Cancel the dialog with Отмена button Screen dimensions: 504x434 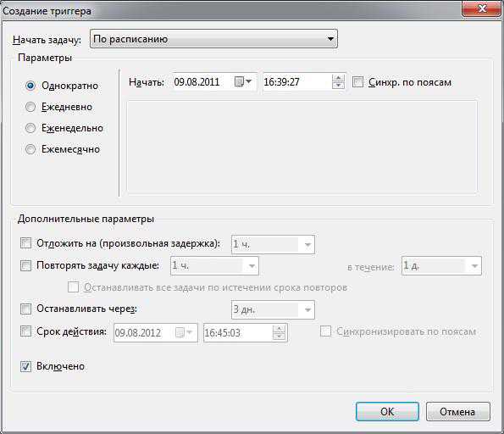point(458,411)
